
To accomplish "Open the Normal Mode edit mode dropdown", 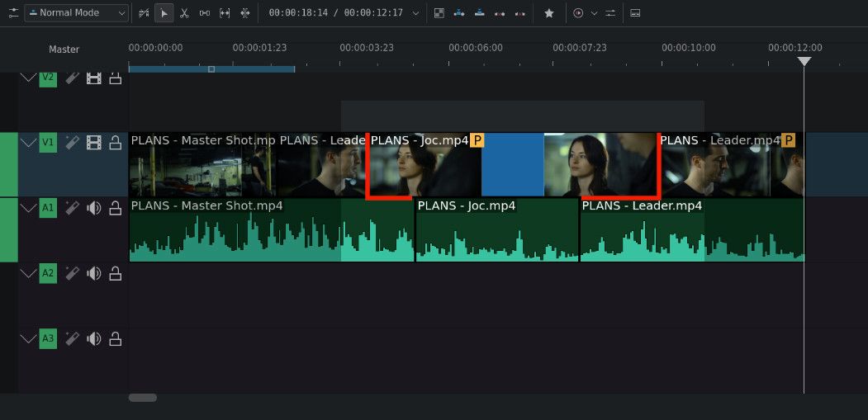I will tap(76, 13).
